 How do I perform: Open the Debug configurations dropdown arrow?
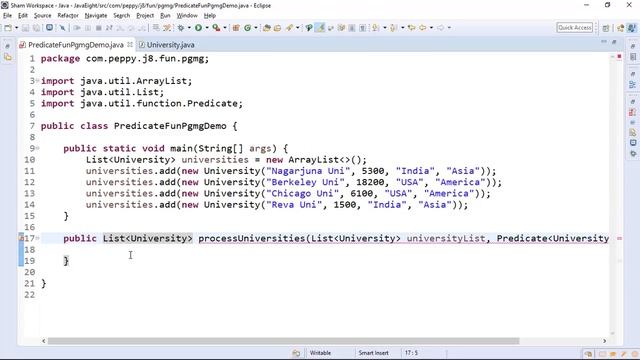[x=189, y=28]
